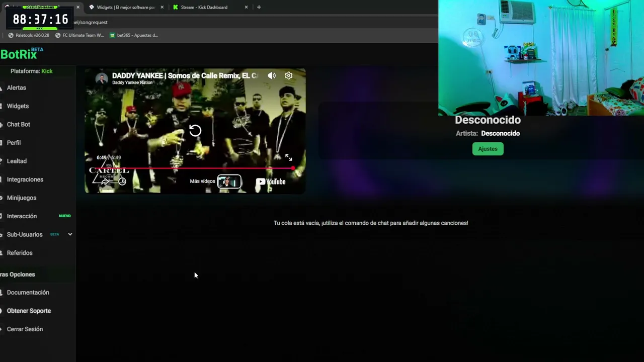Open YouTube player settings gear
Viewport: 644px width, 362px height.
click(288, 75)
